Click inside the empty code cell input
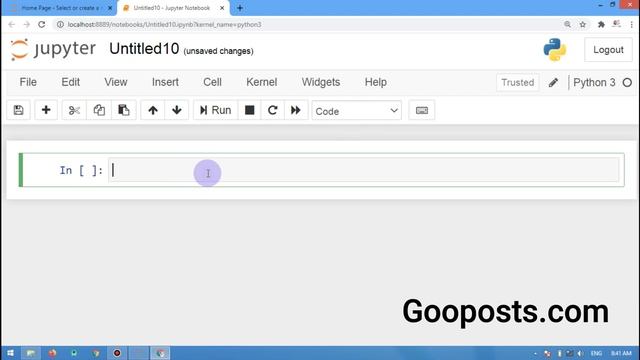The width and height of the screenshot is (640, 360). tap(364, 170)
